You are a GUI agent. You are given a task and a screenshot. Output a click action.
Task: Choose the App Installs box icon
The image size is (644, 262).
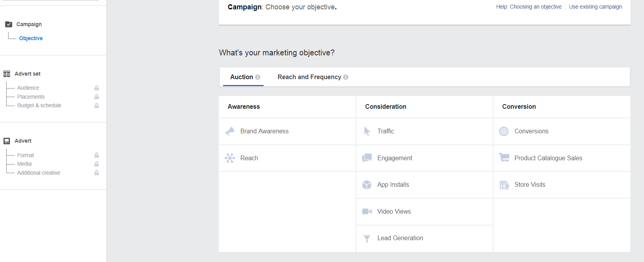pos(367,185)
